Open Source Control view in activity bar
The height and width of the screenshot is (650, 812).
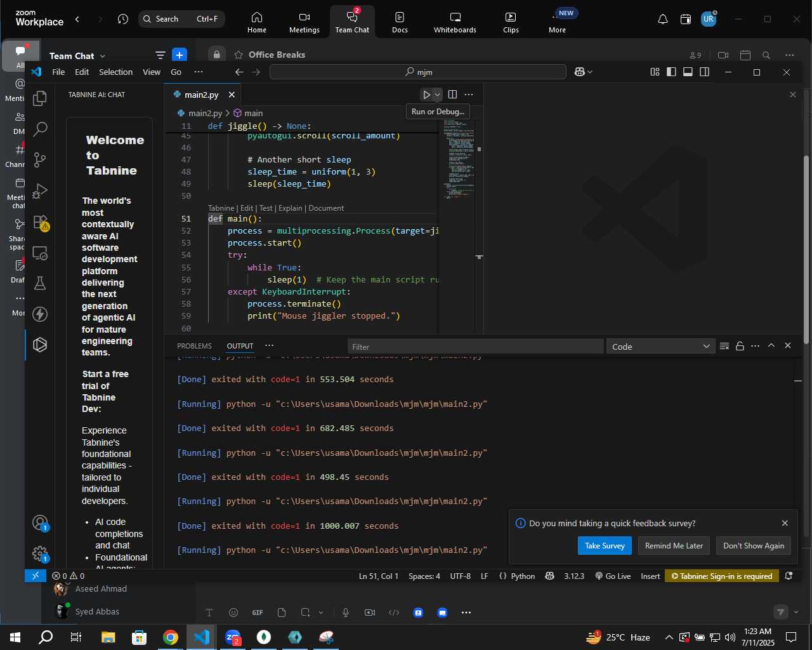pos(40,160)
